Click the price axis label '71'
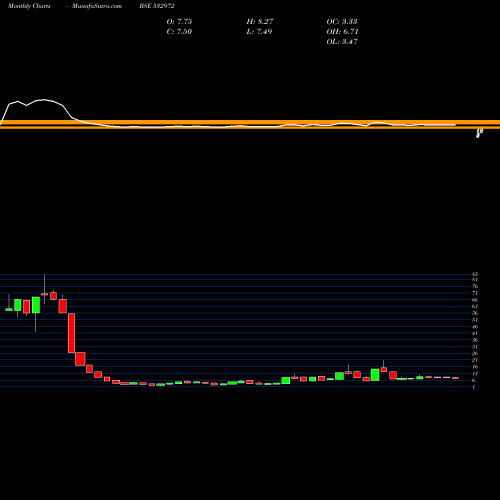 coord(475,293)
